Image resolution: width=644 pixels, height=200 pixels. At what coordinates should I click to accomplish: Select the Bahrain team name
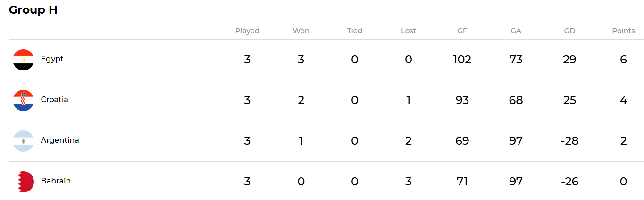[x=56, y=181]
